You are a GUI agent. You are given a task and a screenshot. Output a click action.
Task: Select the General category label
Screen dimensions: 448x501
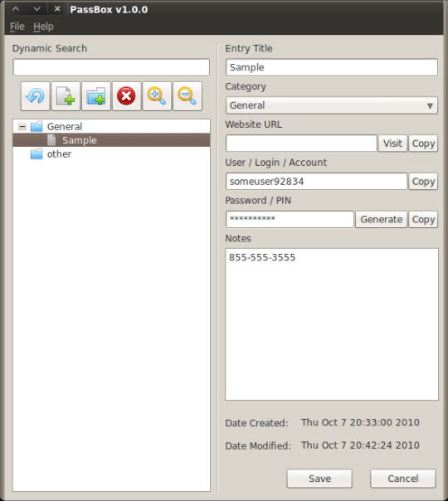[65, 127]
